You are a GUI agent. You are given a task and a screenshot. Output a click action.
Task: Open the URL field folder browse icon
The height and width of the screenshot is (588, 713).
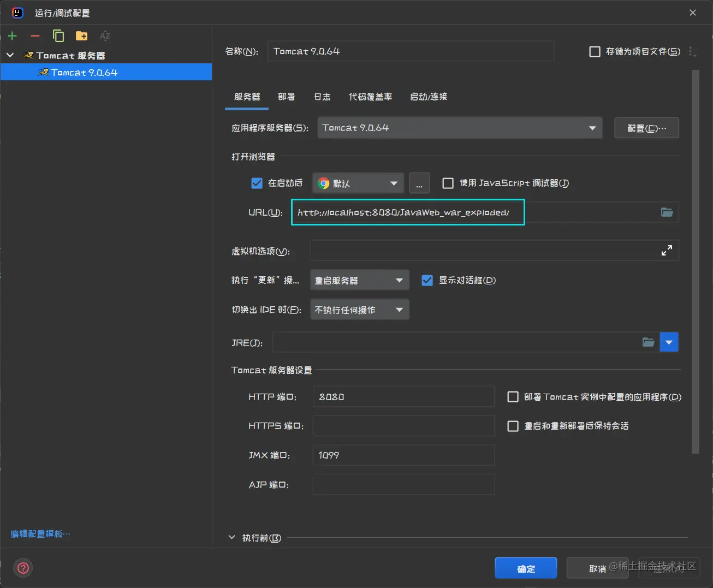point(667,212)
